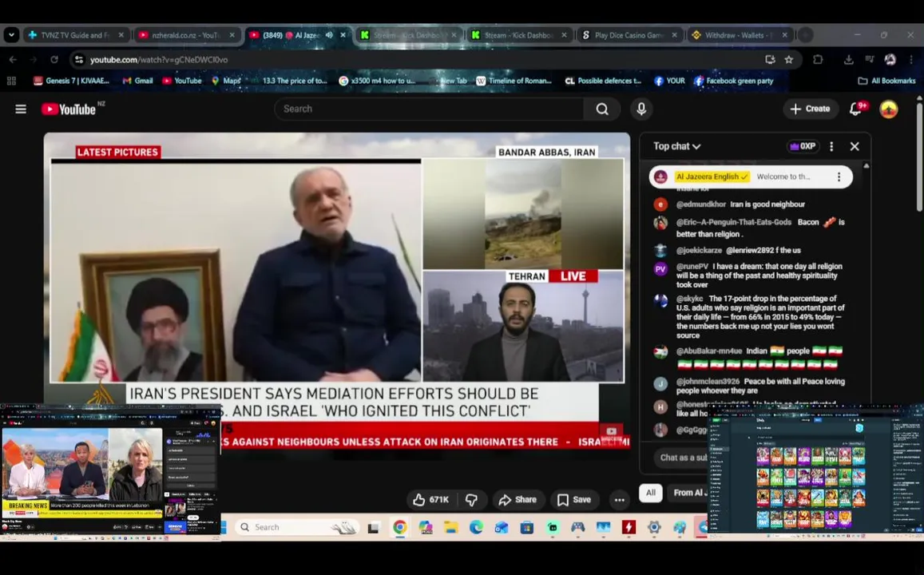Close the live chat panel

(x=855, y=146)
